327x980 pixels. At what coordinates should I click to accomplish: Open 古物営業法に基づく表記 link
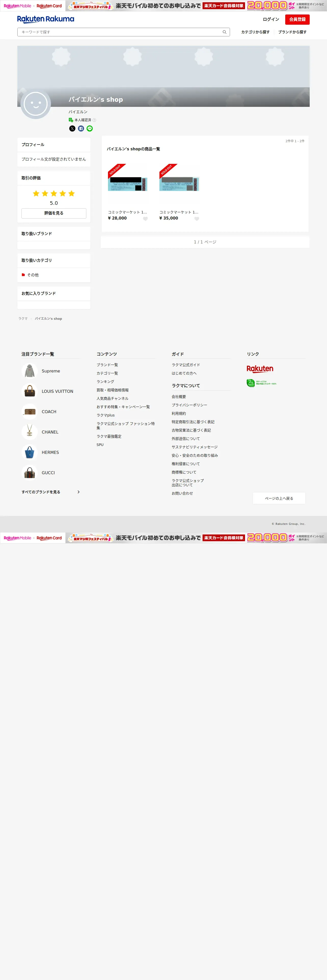192,430
